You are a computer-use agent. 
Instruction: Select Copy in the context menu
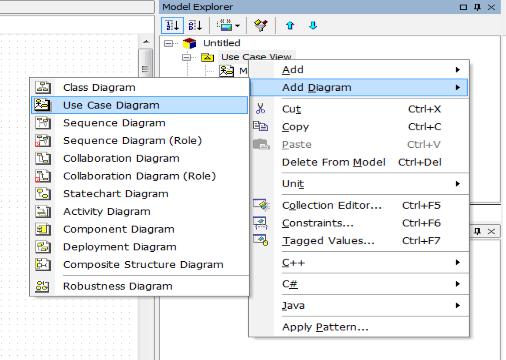pos(359,127)
